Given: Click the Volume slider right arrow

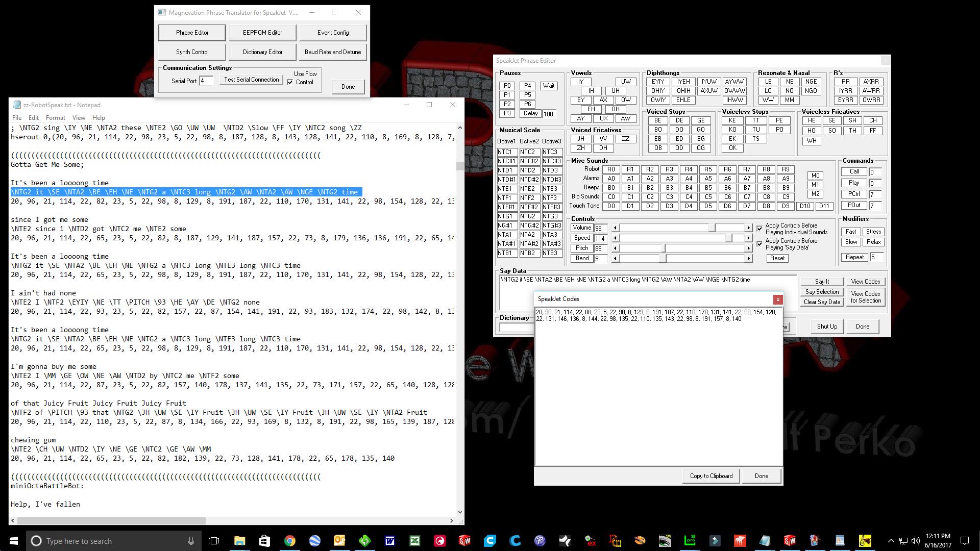Looking at the screenshot, I should pyautogui.click(x=749, y=228).
